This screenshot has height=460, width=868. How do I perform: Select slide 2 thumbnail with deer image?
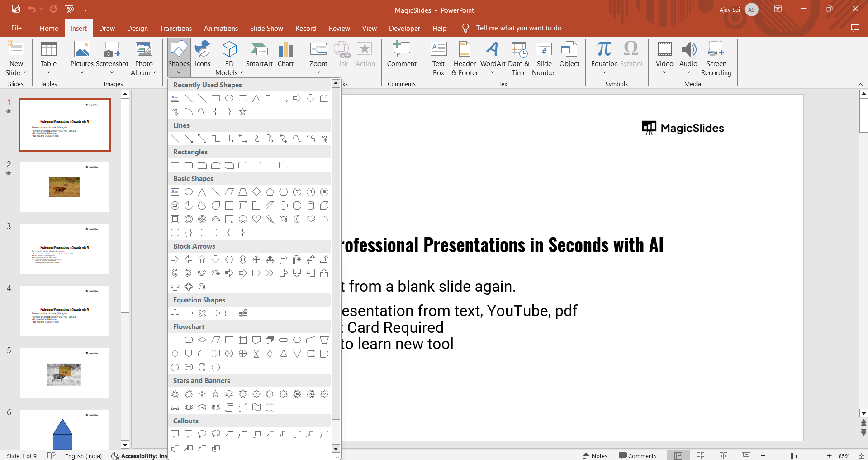point(65,187)
